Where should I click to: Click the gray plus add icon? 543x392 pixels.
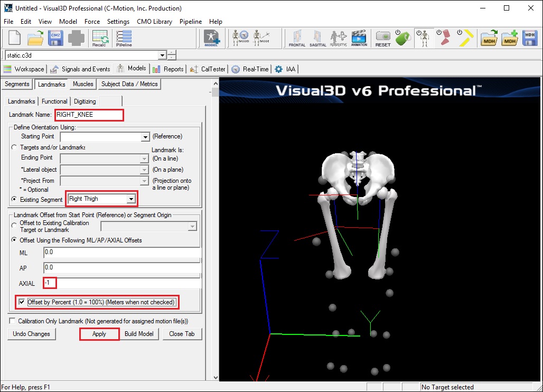click(x=76, y=38)
